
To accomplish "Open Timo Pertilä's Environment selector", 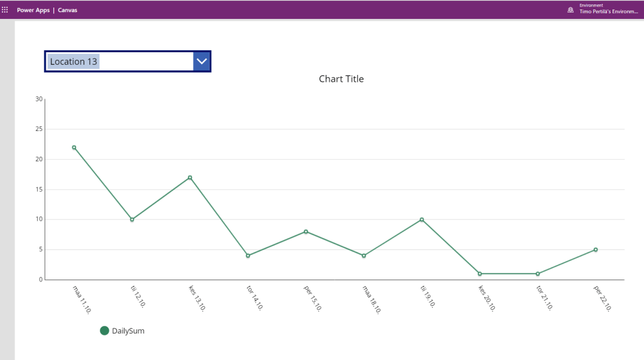I will [x=608, y=11].
